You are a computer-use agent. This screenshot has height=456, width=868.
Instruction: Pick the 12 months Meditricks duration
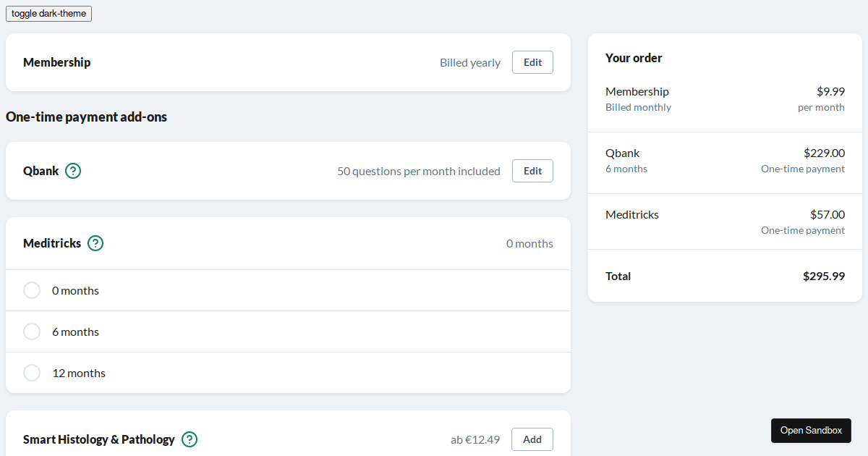(x=32, y=373)
